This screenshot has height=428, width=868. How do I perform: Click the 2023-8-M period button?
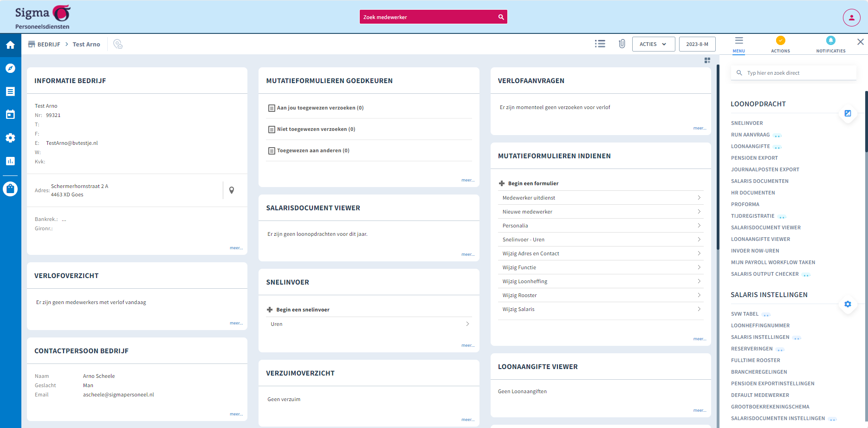pos(698,44)
